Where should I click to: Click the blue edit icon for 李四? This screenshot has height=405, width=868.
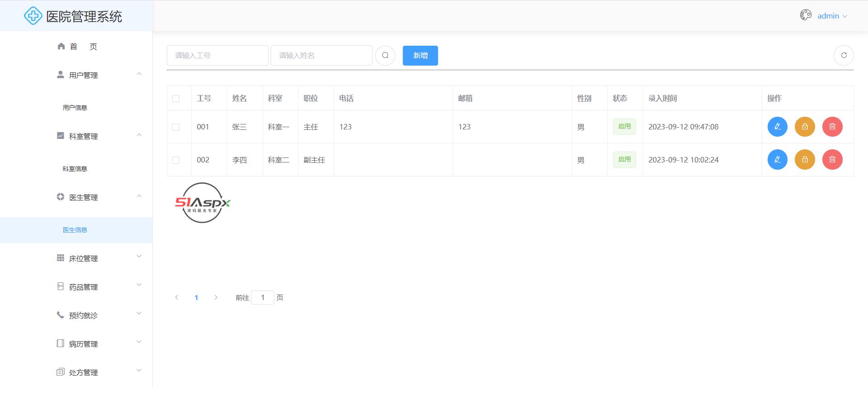point(777,160)
